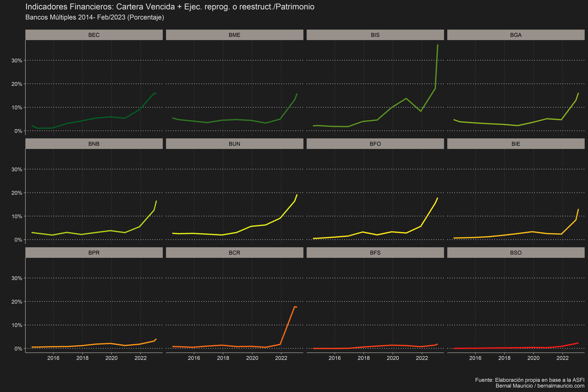588x392 pixels.
Task: Click the 2016 tick label under BSO
Action: [x=475, y=358]
